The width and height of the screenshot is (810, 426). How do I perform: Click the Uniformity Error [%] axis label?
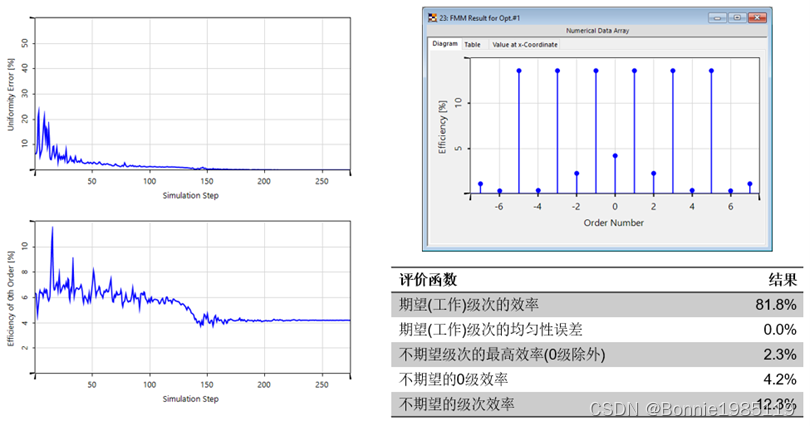click(11, 94)
